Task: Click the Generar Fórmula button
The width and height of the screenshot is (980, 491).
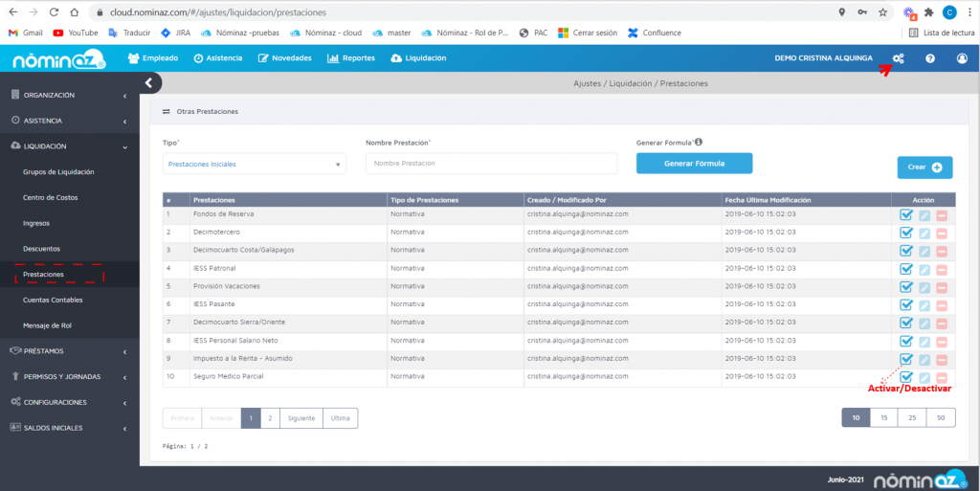Action: coord(695,163)
